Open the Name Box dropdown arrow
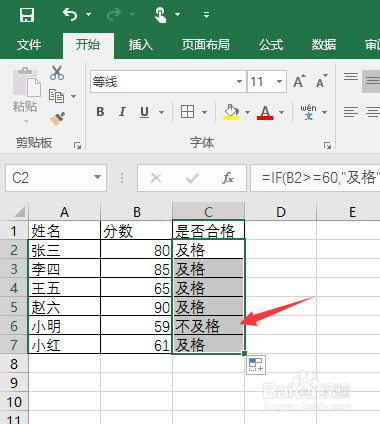 click(x=97, y=177)
